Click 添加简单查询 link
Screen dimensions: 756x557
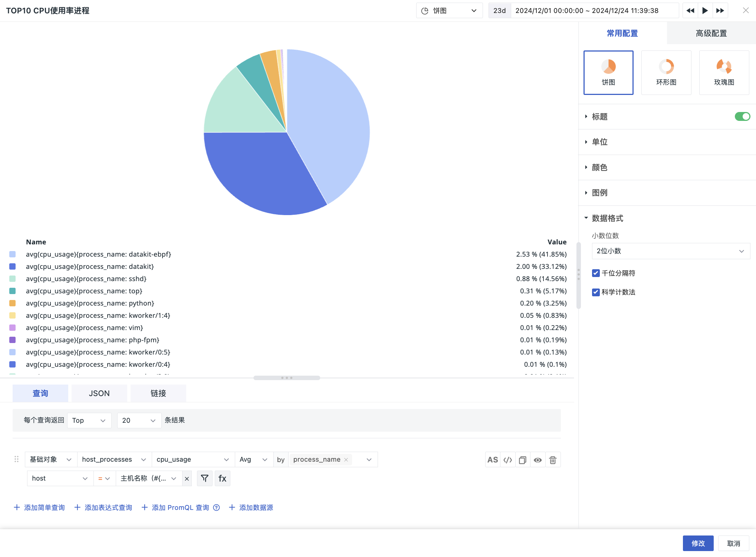[39, 508]
